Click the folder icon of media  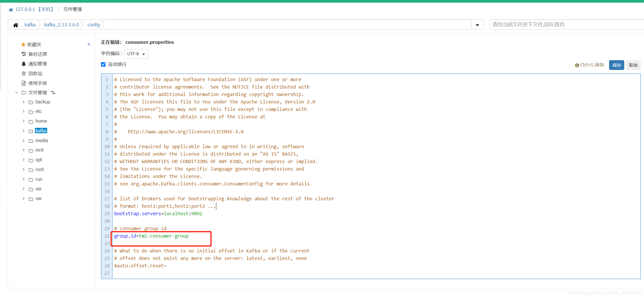(31, 141)
